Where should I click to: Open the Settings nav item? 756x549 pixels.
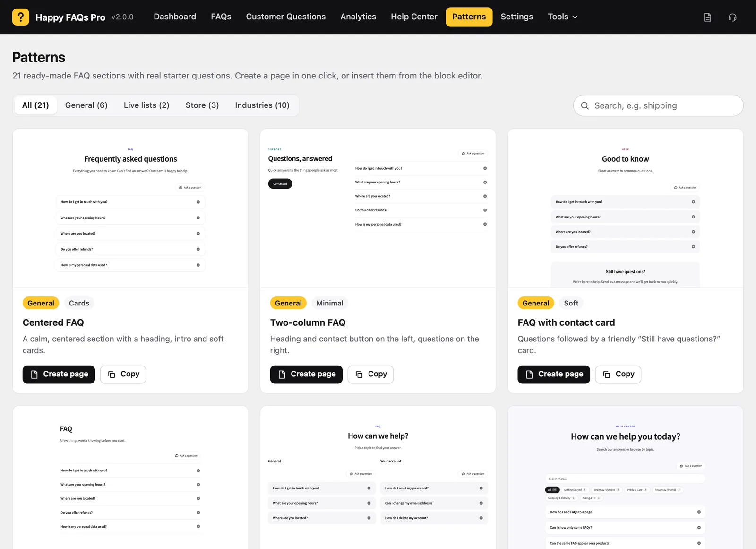(516, 17)
